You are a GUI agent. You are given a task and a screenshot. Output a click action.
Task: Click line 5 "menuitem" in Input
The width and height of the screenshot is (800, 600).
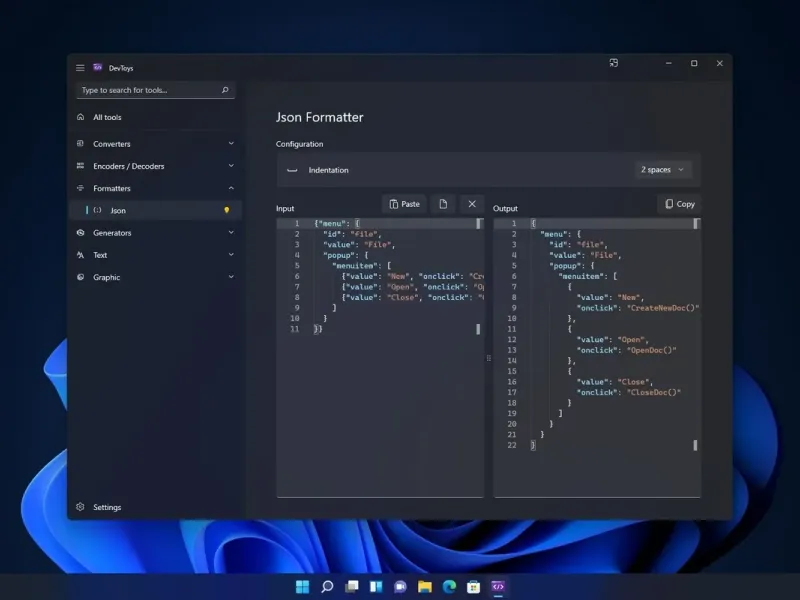click(x=355, y=266)
